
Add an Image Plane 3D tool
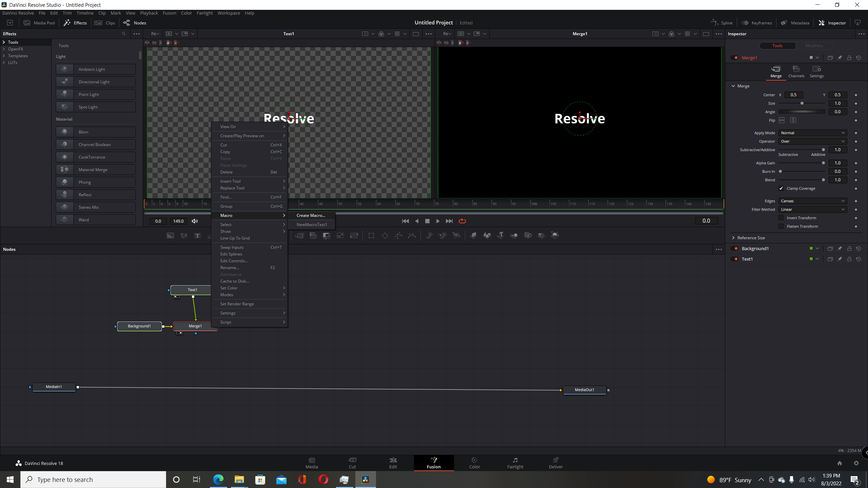click(x=473, y=235)
